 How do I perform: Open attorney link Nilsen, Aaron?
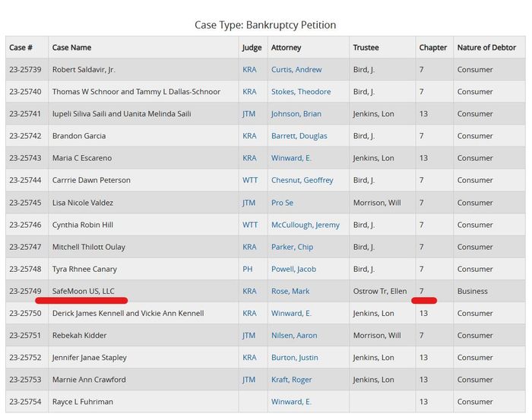[294, 335]
